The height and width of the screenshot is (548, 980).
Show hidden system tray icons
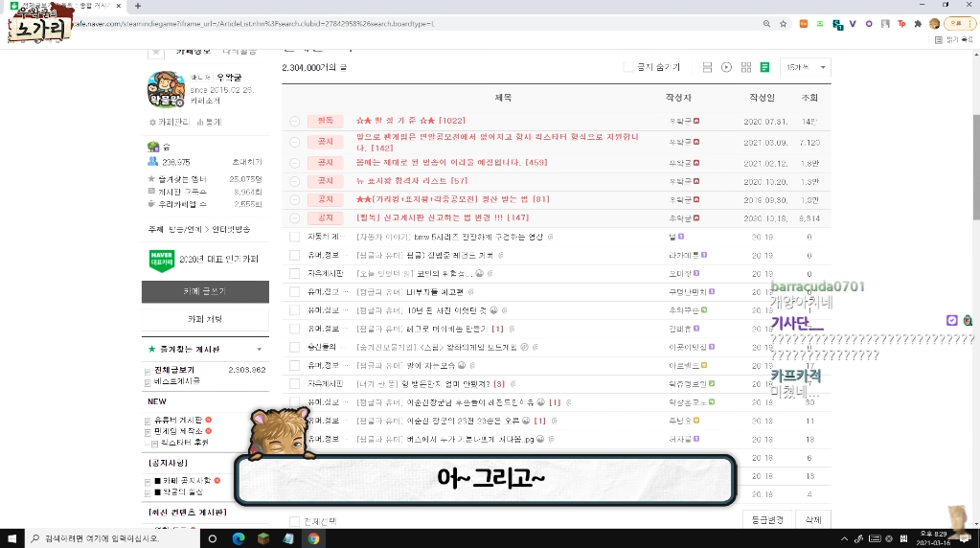844,538
